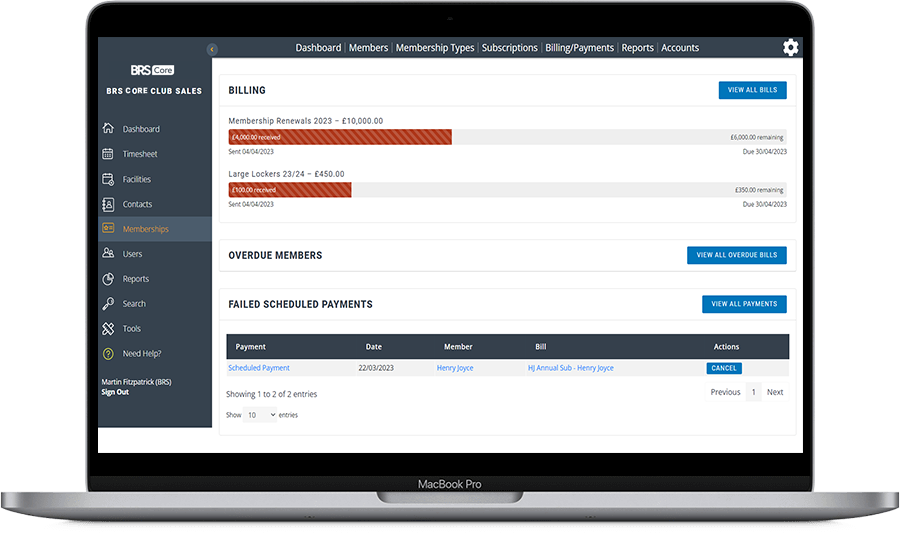Sort table by Date column header
This screenshot has height=535, width=900.
[x=374, y=347]
